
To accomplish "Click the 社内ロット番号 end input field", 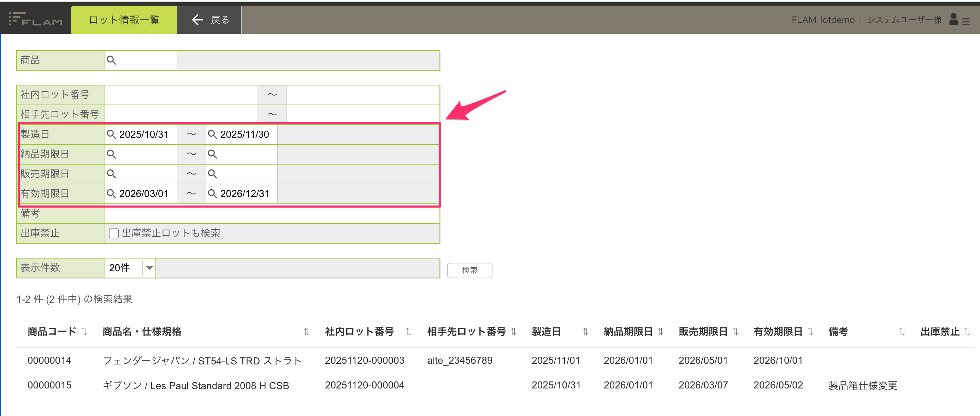I will click(x=363, y=95).
